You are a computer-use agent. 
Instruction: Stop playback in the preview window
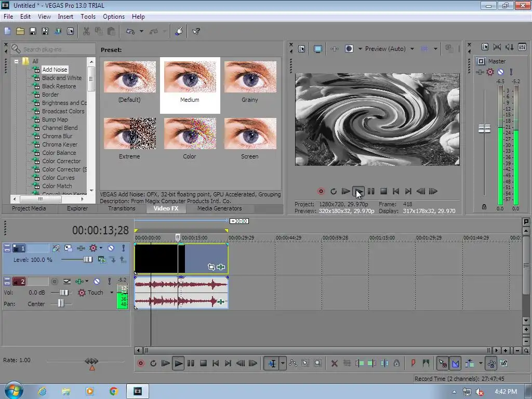coord(384,191)
